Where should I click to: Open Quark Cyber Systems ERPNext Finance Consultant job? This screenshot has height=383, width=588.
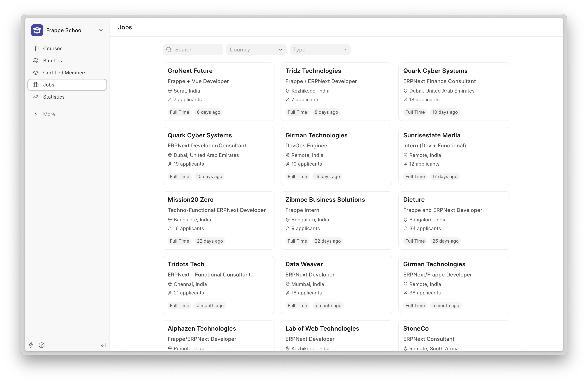[454, 92]
